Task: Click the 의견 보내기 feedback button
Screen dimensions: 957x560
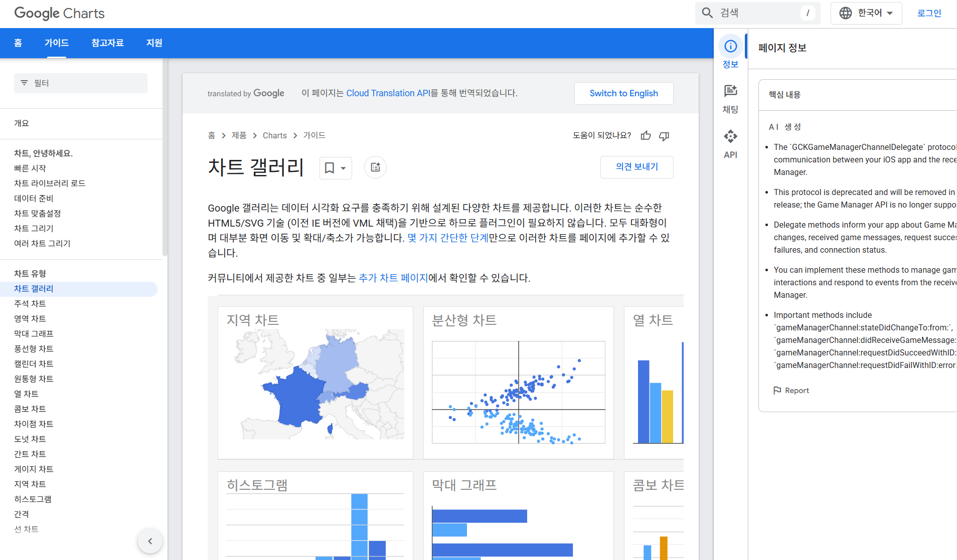Action: click(x=637, y=167)
